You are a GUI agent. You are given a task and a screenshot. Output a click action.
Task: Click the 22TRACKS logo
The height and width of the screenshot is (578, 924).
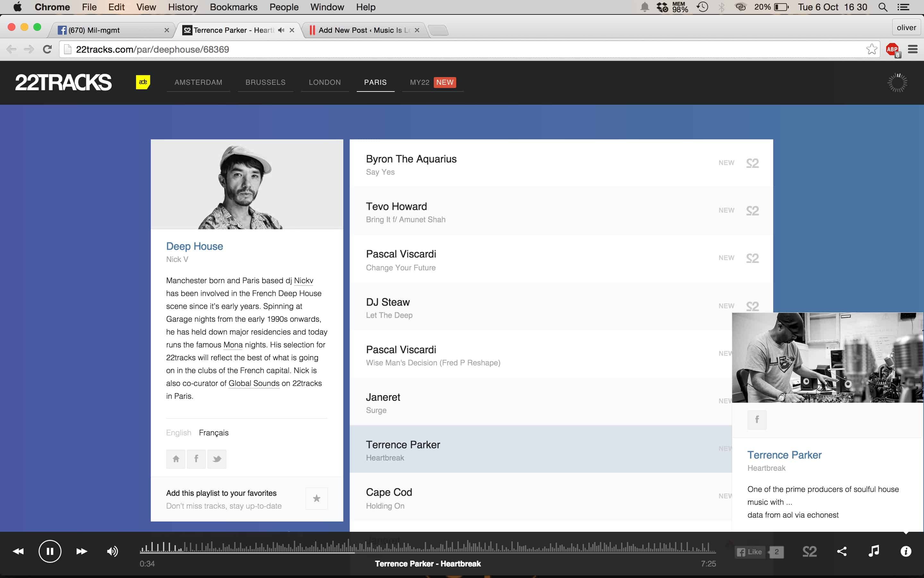(x=64, y=82)
